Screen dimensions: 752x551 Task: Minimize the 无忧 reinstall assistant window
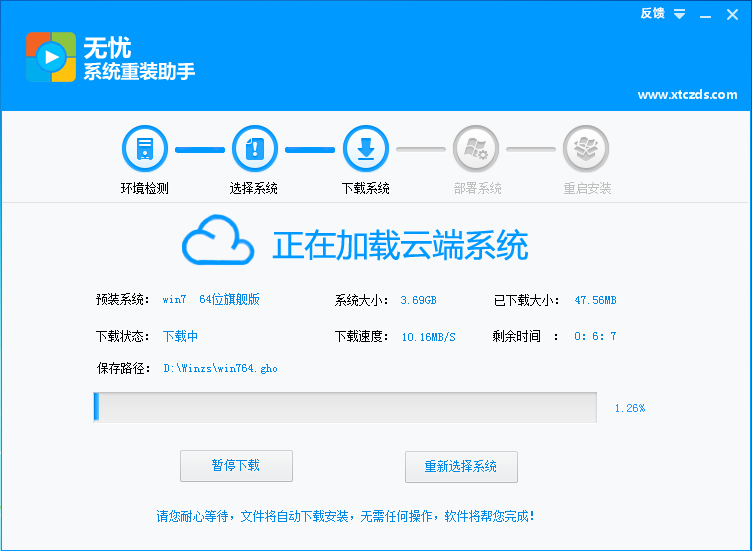[x=707, y=14]
